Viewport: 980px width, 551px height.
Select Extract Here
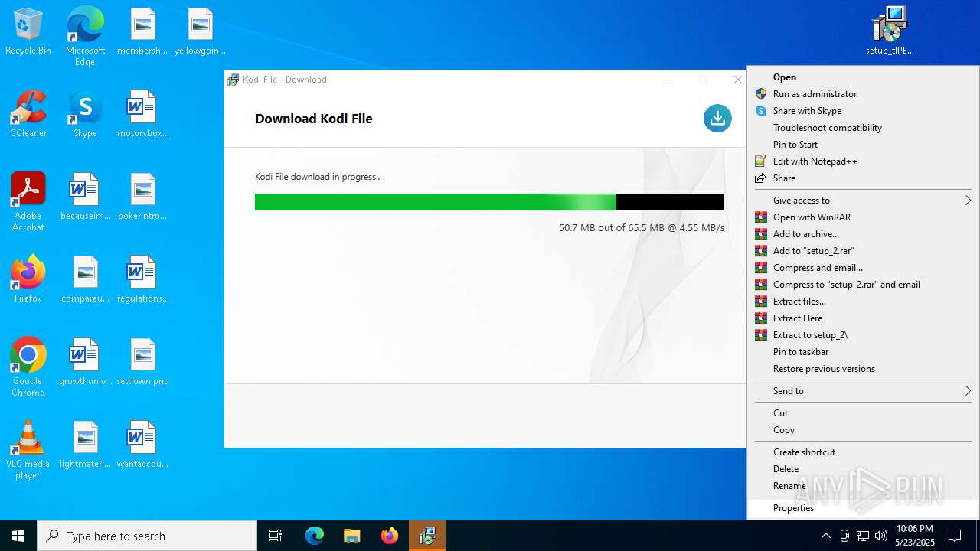[x=863, y=318]
